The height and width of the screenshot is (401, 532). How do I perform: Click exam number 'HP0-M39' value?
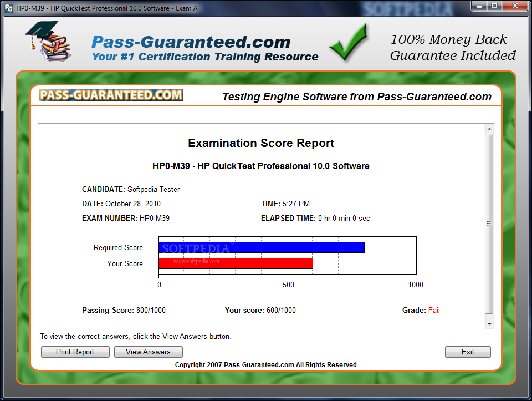155,218
